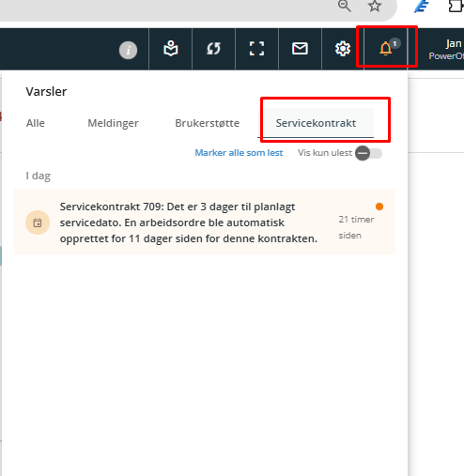Open user menu Jan

point(447,49)
